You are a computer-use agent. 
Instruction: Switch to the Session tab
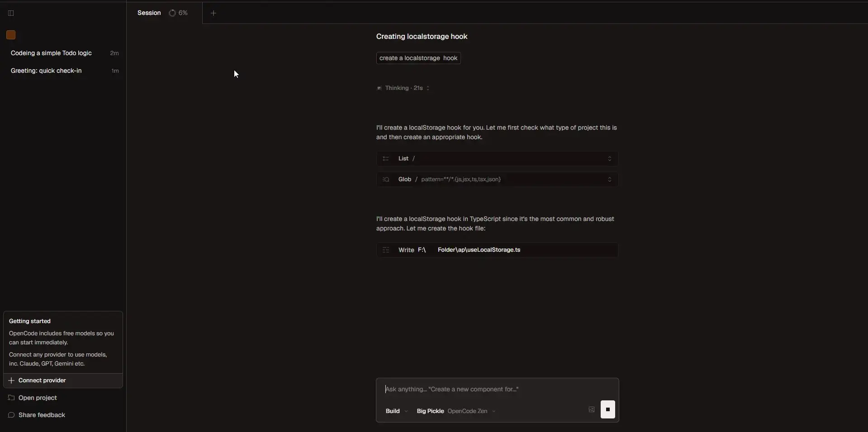pyautogui.click(x=150, y=13)
